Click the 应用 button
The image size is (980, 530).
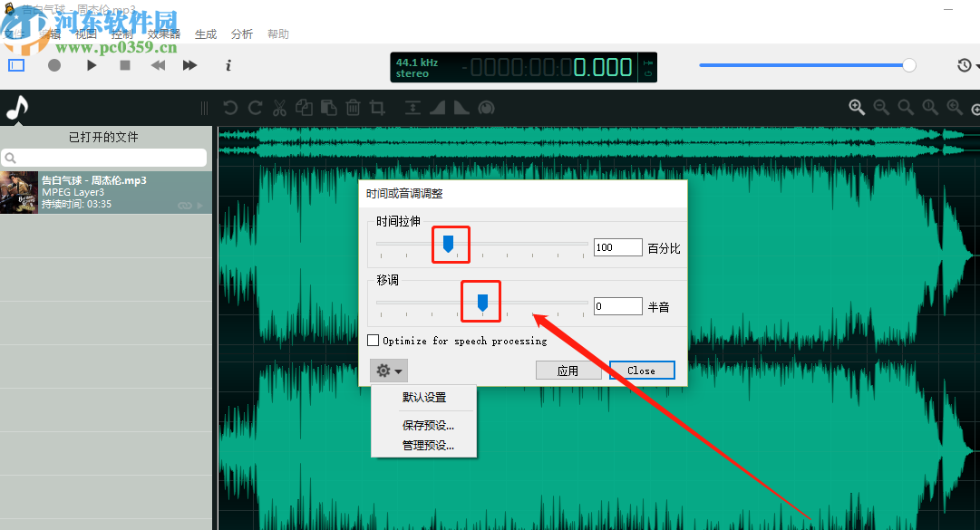point(568,371)
